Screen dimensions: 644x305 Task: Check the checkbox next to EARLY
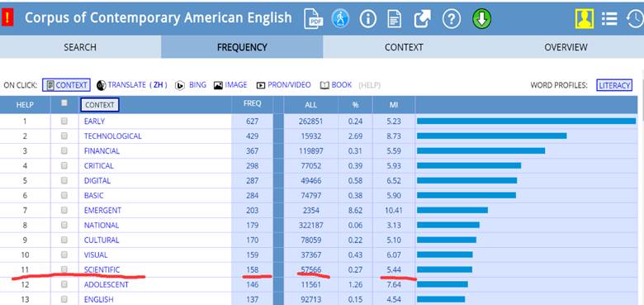(x=64, y=122)
